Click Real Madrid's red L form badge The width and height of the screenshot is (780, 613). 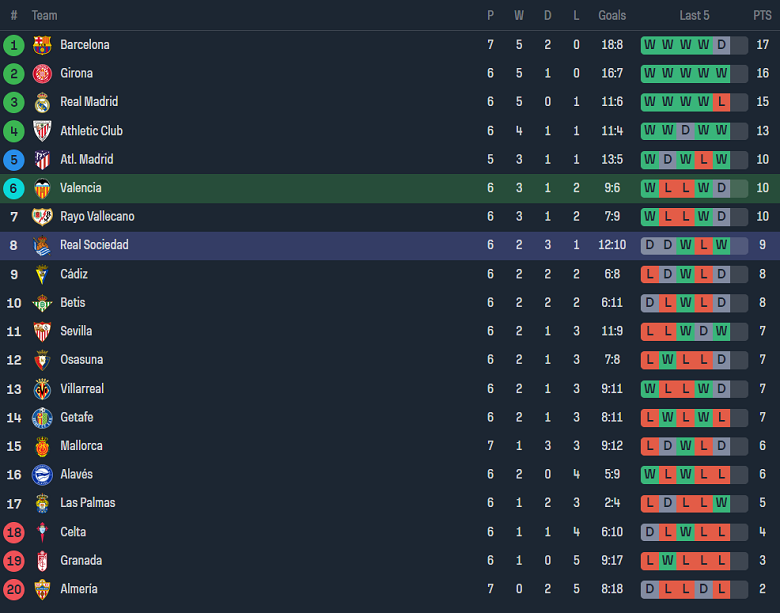721,102
